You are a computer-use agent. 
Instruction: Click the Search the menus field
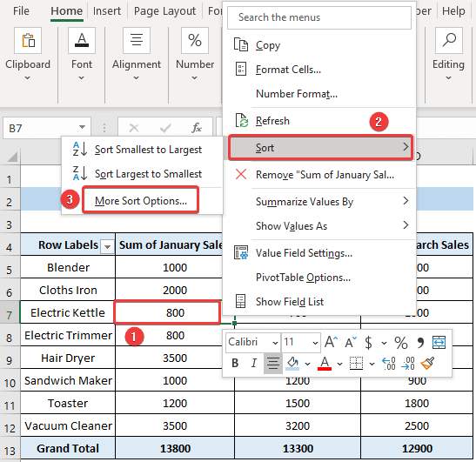pos(319,17)
